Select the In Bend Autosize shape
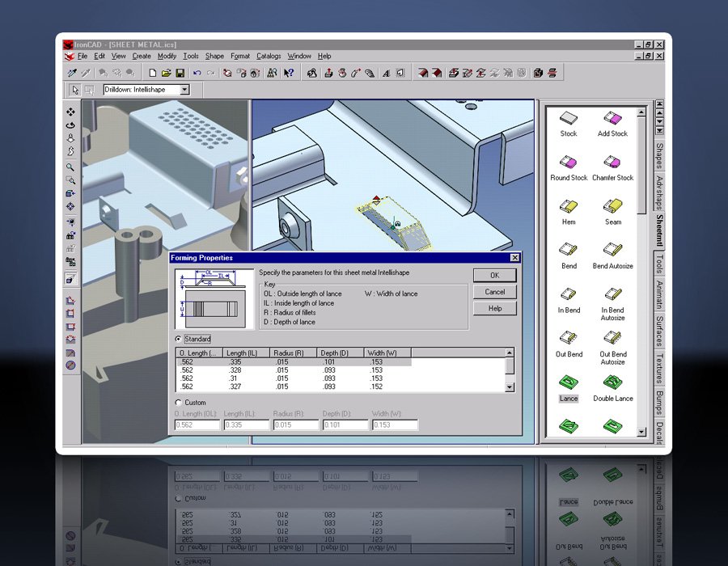 (x=613, y=304)
